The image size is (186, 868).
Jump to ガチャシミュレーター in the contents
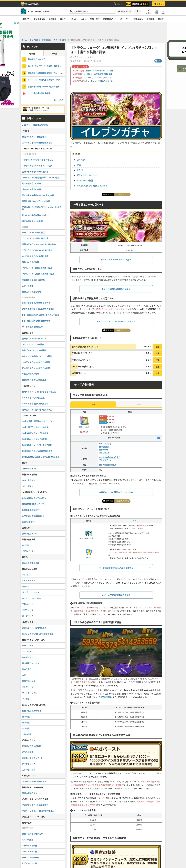(x=87, y=175)
